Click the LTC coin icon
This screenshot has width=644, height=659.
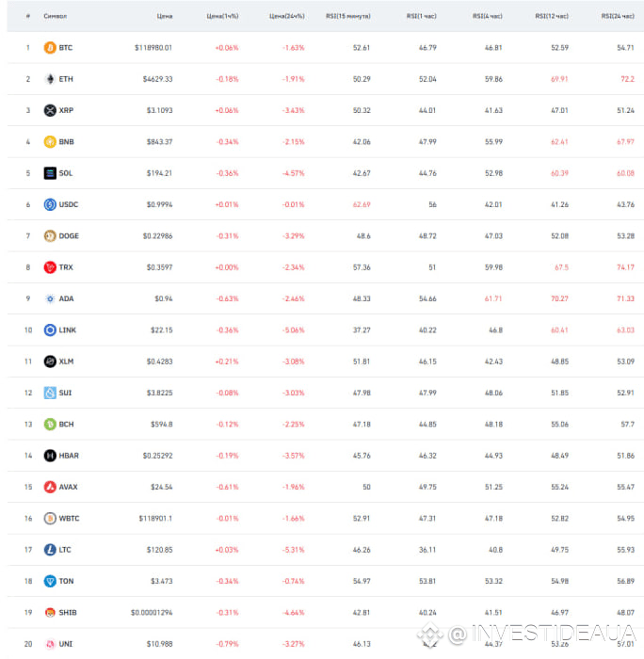click(x=50, y=550)
